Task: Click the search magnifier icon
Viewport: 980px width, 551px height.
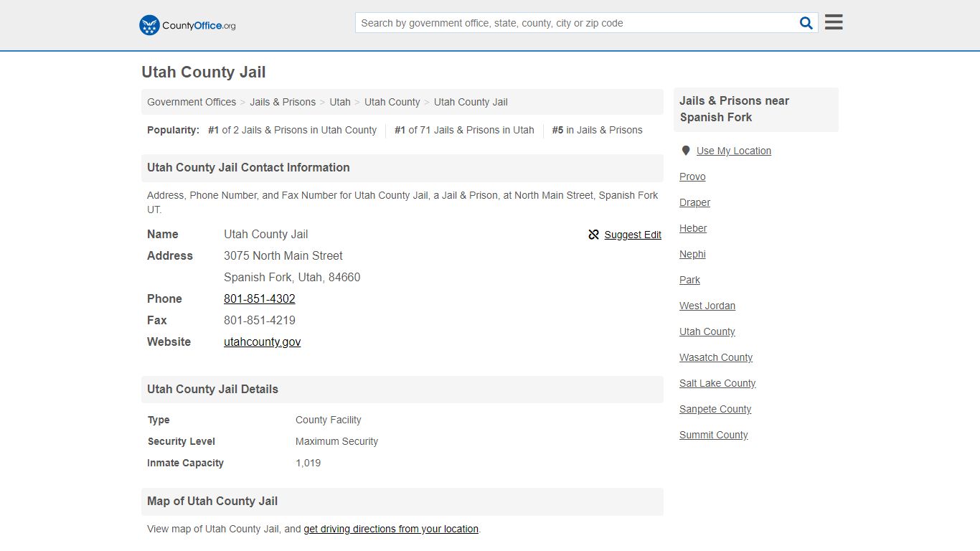Action: (806, 23)
